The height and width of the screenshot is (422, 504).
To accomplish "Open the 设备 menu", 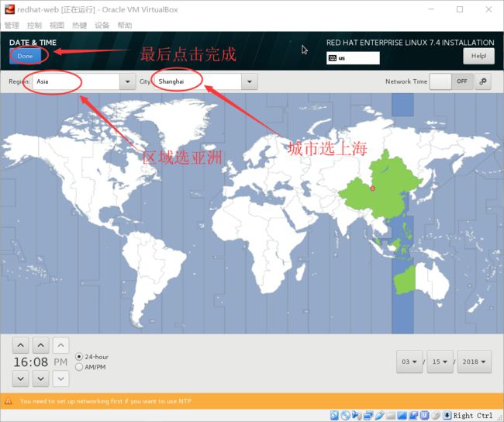I will (x=102, y=26).
